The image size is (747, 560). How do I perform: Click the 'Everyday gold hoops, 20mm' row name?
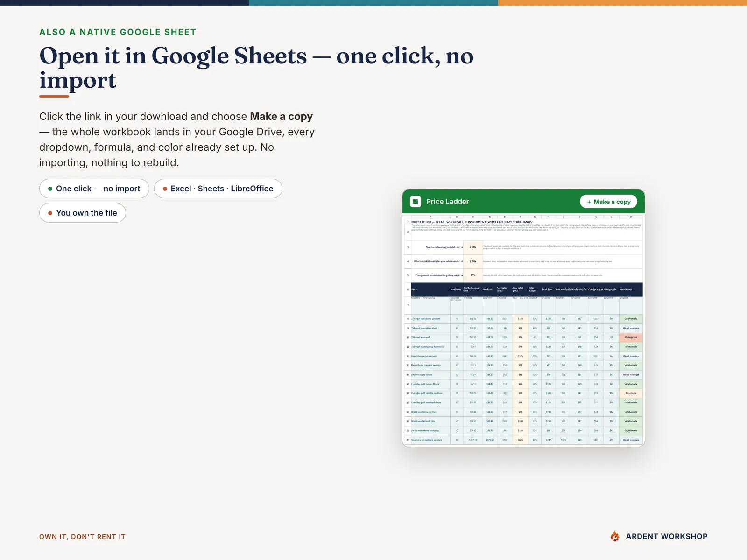click(425, 384)
